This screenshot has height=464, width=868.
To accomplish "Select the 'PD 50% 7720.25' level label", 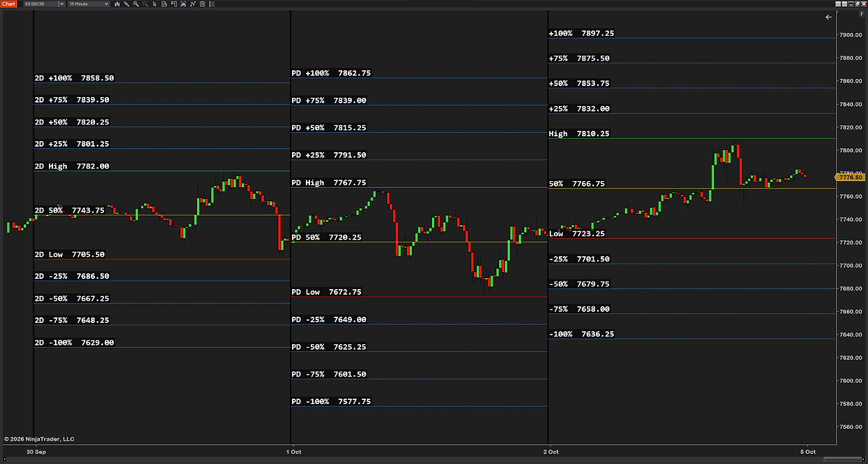I will coord(327,238).
